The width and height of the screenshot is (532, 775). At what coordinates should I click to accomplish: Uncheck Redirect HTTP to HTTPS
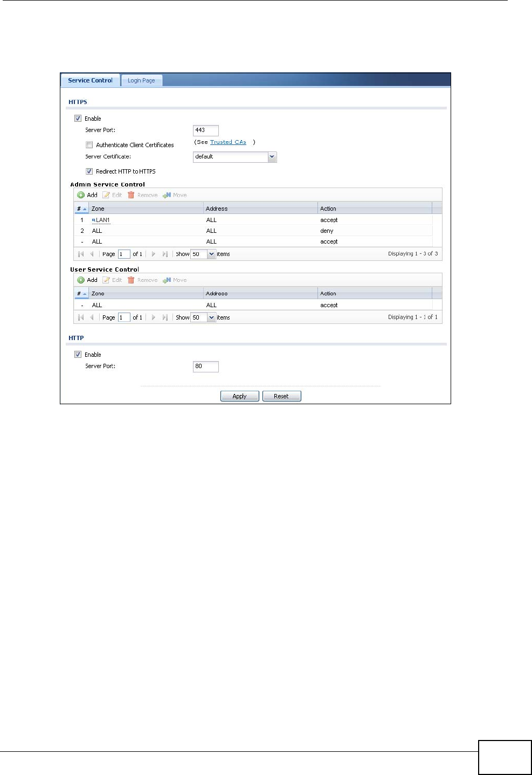tap(89, 171)
